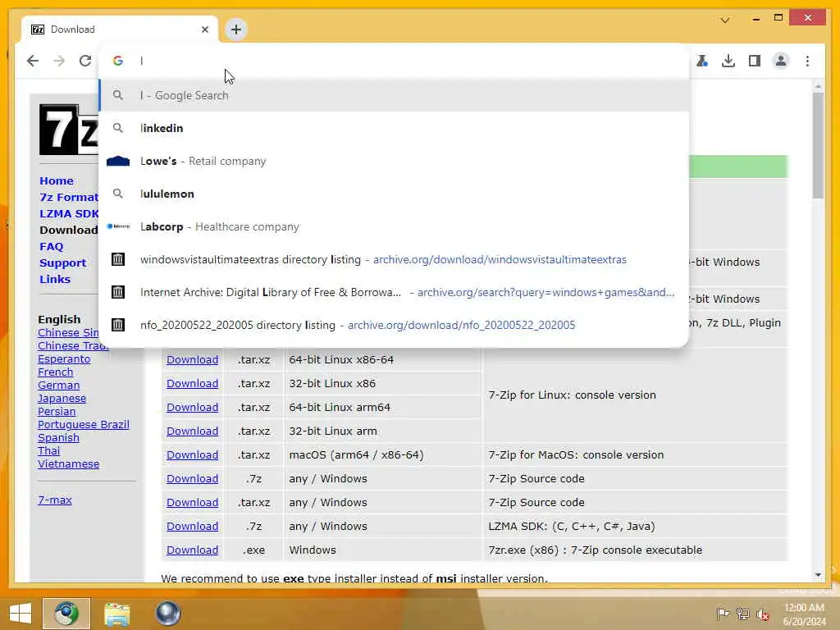Switch language to Japanese
This screenshot has height=630, width=840.
click(x=62, y=399)
